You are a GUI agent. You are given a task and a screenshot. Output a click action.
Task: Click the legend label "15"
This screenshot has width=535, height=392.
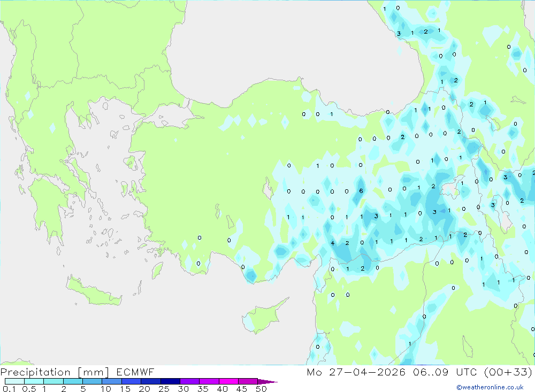click(125, 389)
